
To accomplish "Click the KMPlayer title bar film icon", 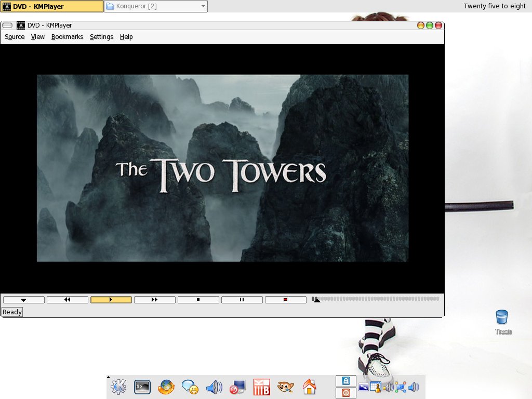I will (x=21, y=25).
